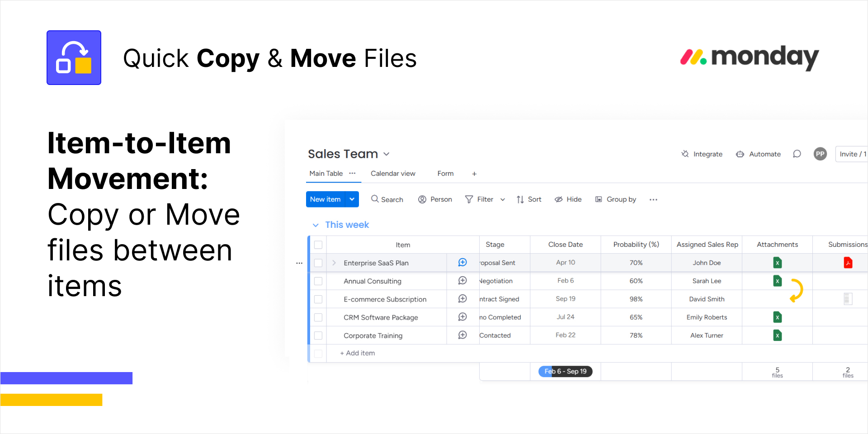Click the This week group title

347,225
